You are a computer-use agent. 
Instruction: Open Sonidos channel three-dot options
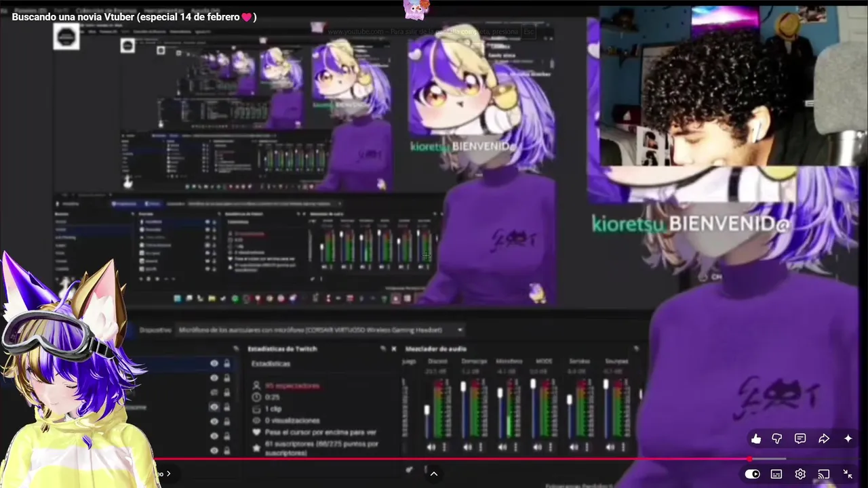click(x=587, y=447)
